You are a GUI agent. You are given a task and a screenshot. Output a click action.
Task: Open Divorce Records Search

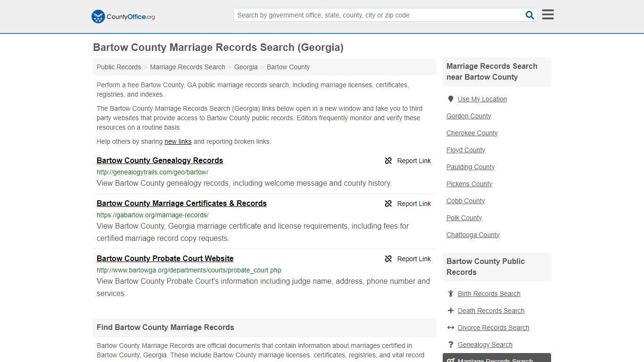coord(493,328)
